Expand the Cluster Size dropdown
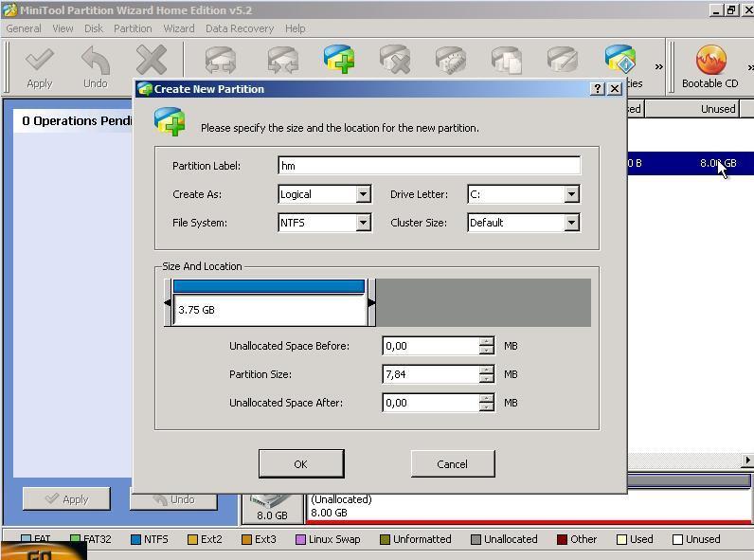This screenshot has height=560, width=754. 570,223
